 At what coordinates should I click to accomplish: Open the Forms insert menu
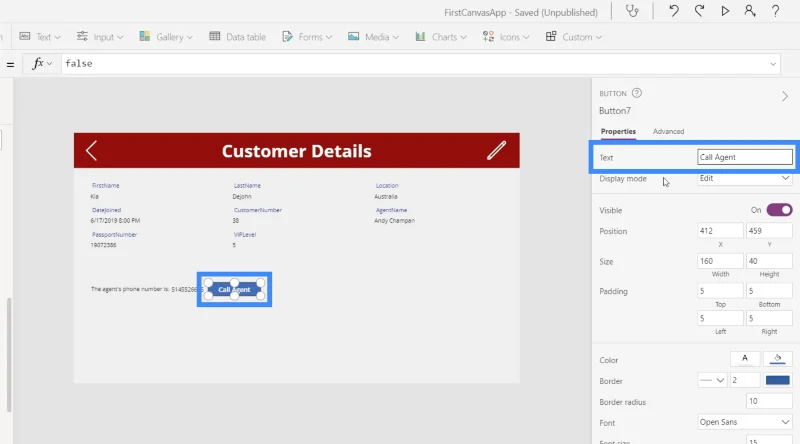(x=307, y=37)
